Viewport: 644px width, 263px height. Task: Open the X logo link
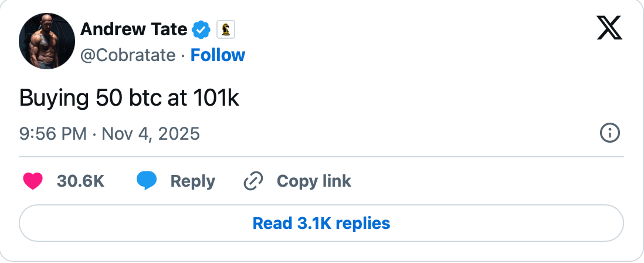coord(609,28)
